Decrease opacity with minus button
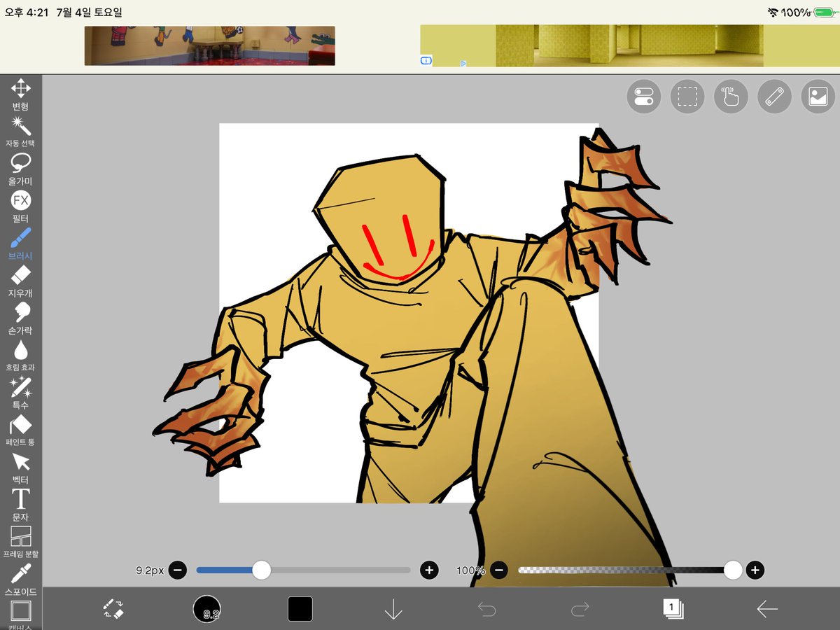 pos(499,570)
